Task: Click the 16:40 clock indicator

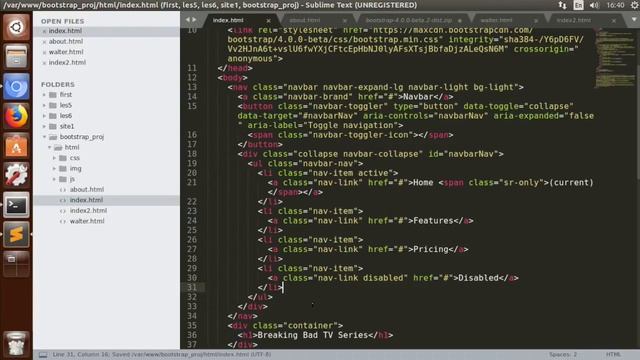Action: click(615, 5)
